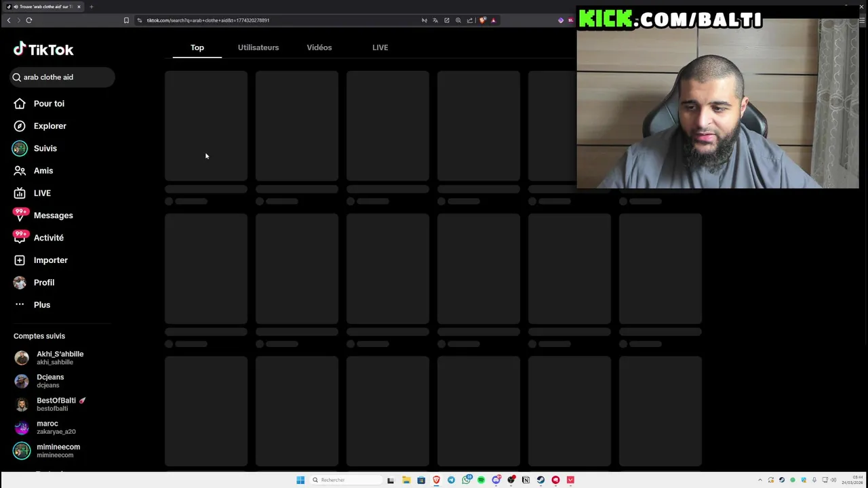Open Microsoft Store from the taskbar
The width and height of the screenshot is (868, 488).
pyautogui.click(x=421, y=480)
